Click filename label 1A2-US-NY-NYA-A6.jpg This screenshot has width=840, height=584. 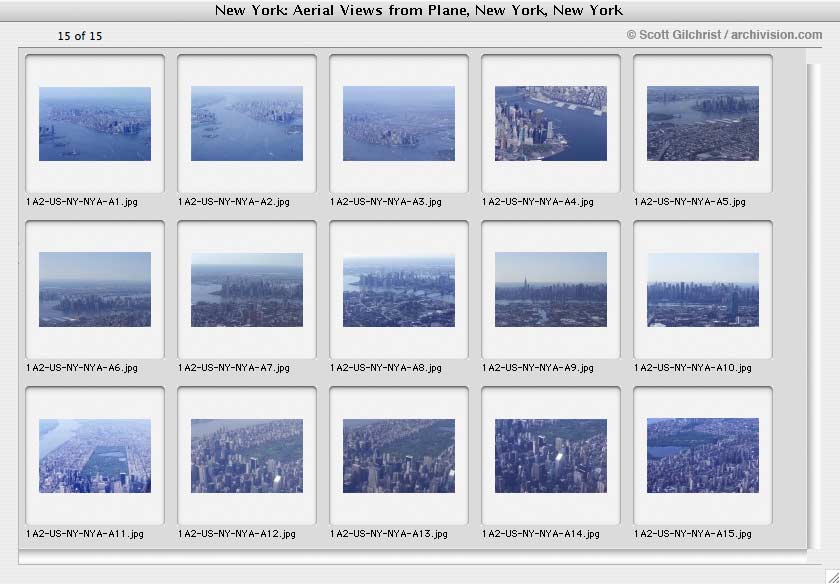(82, 368)
